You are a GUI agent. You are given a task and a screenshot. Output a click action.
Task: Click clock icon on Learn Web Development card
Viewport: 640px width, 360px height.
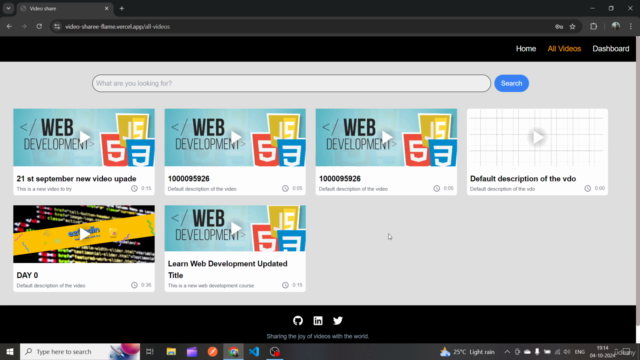[x=285, y=285]
